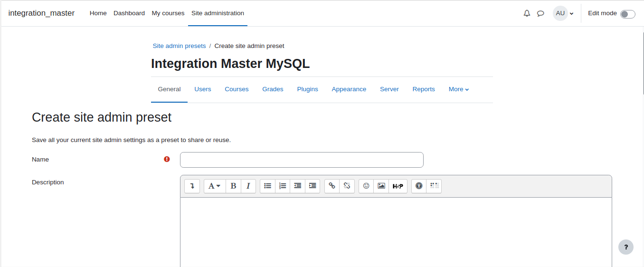Viewport: 644px width, 267px height.
Task: Open the paragraph styles dropdown
Action: (x=215, y=186)
